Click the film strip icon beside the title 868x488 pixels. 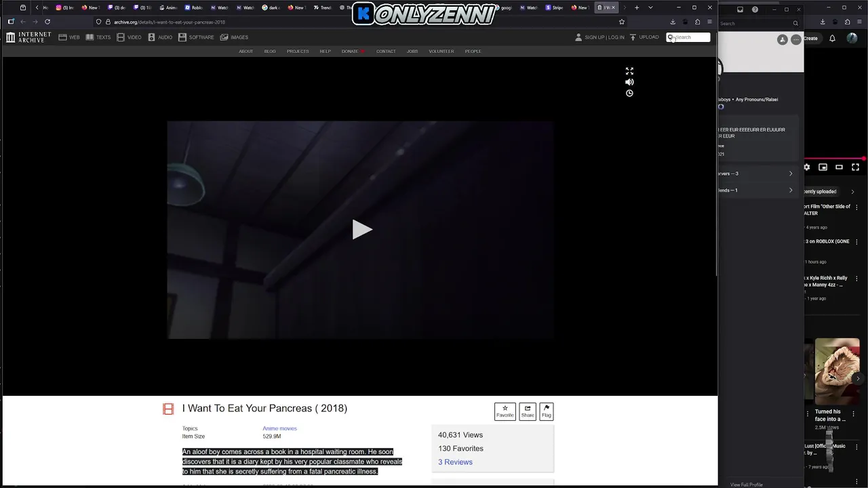pos(168,409)
